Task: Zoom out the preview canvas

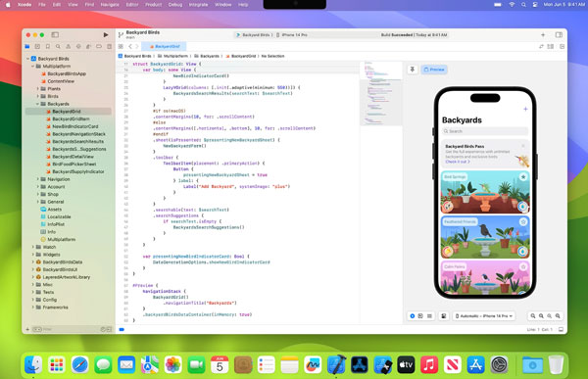Action: 533,316
